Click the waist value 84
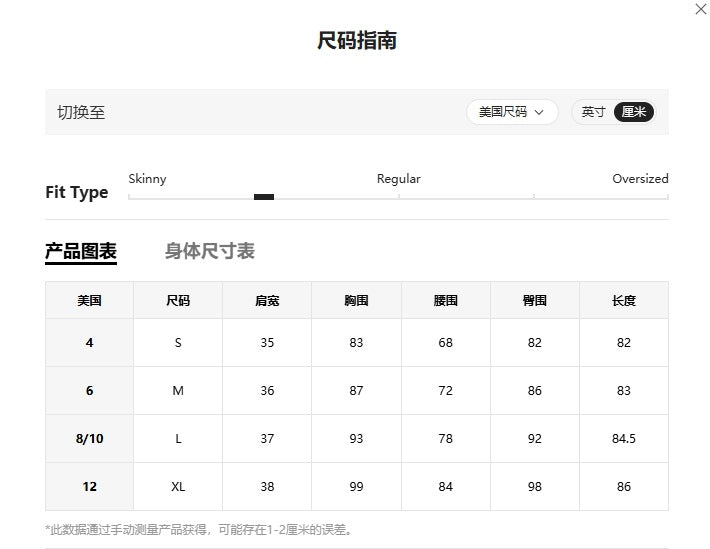The image size is (710, 549). tap(446, 487)
